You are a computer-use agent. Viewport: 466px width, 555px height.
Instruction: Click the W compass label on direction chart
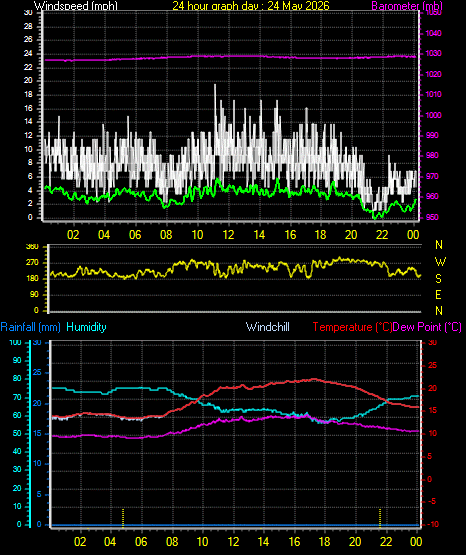[x=440, y=262]
